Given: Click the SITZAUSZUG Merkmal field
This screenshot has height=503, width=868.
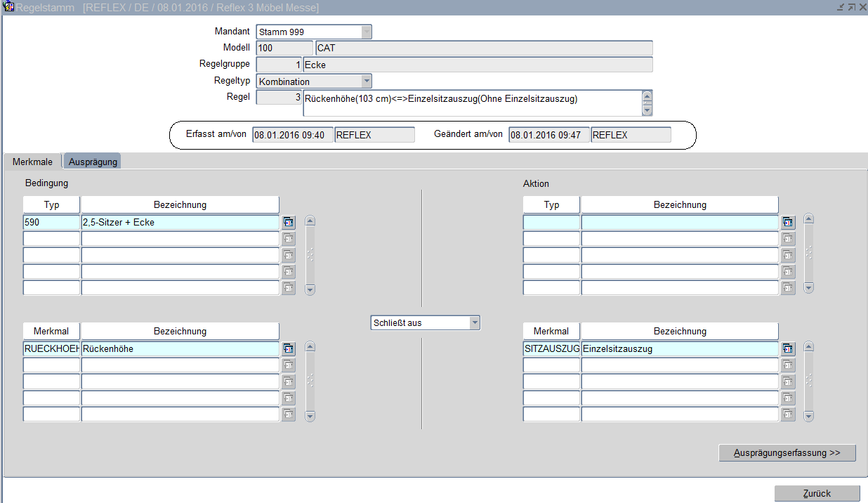Looking at the screenshot, I should pos(551,348).
